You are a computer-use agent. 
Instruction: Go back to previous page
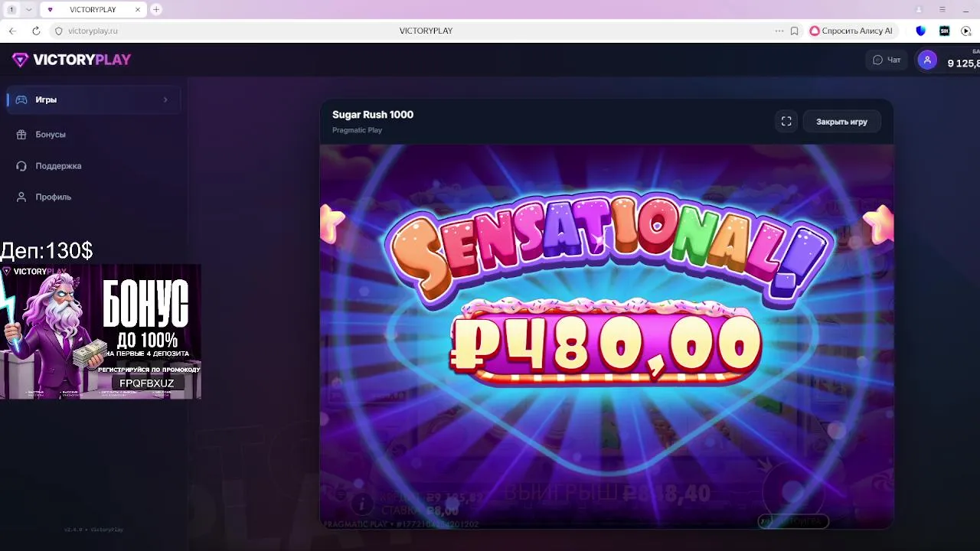click(x=12, y=31)
